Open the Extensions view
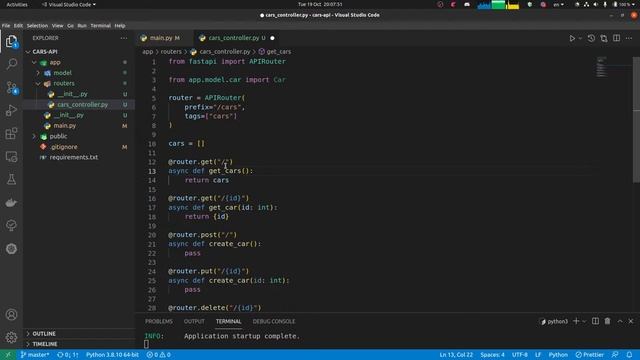Viewport: 640px width, 360px height. pos(11,133)
